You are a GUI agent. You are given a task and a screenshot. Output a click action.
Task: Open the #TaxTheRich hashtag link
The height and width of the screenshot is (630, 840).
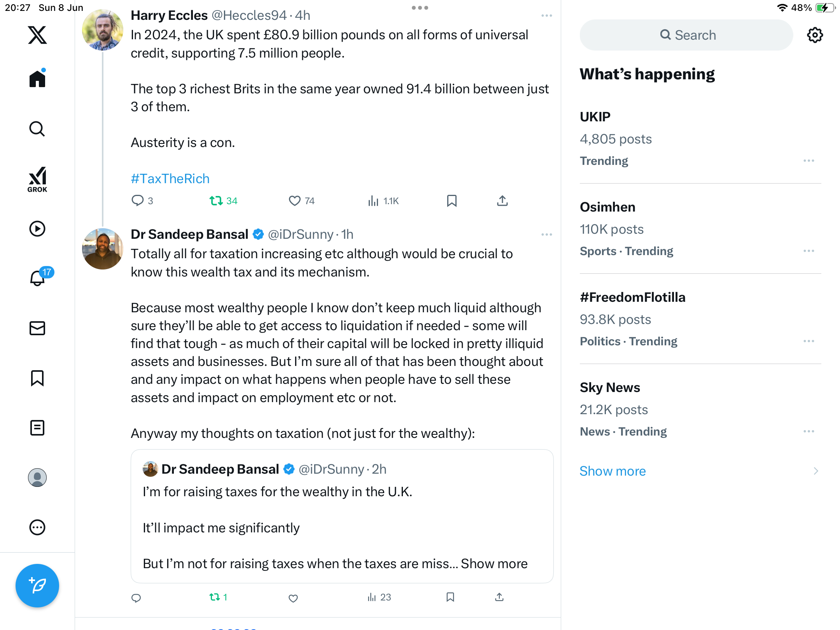tap(170, 178)
